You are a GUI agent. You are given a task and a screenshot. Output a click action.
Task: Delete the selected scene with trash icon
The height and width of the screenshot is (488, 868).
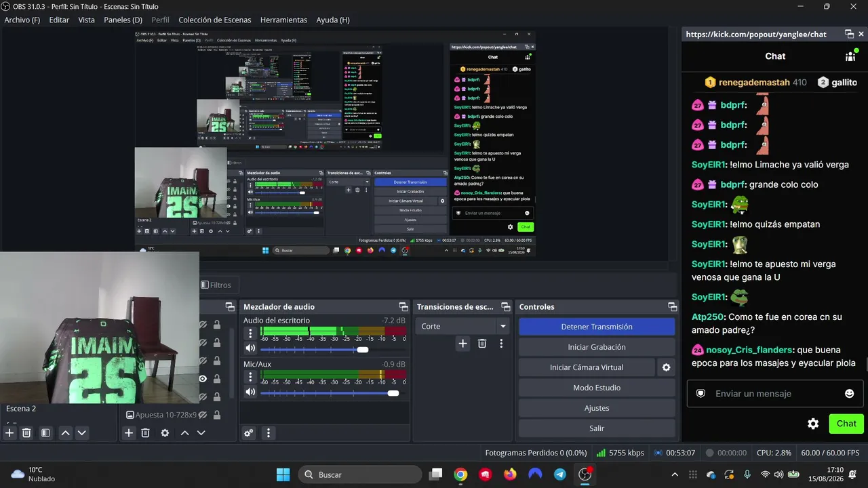(x=26, y=433)
